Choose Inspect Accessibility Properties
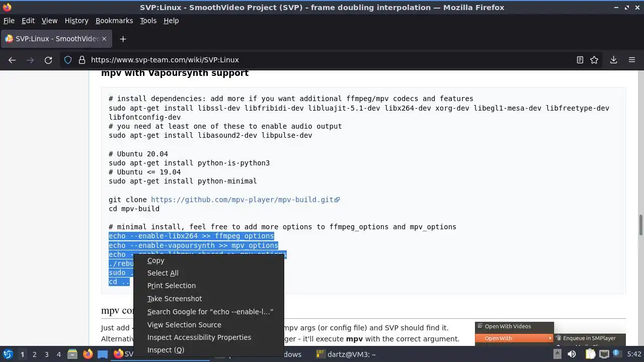This screenshot has width=644, height=362. pos(208,337)
